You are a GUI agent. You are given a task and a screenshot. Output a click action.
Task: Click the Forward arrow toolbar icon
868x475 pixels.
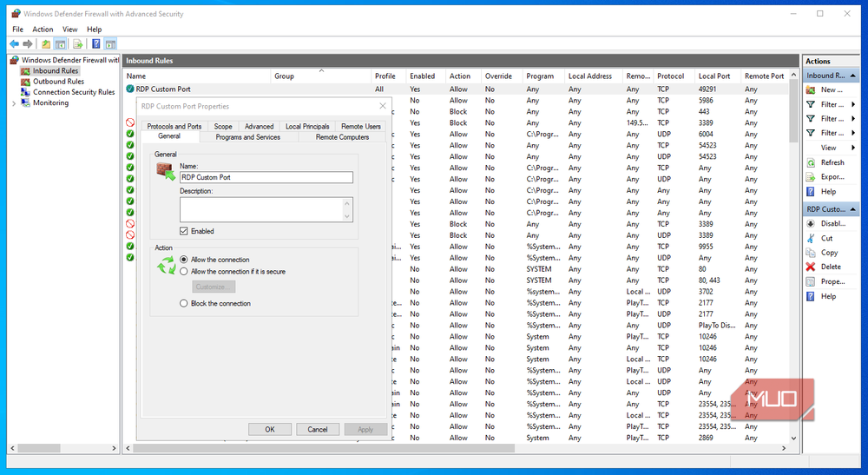tap(27, 44)
